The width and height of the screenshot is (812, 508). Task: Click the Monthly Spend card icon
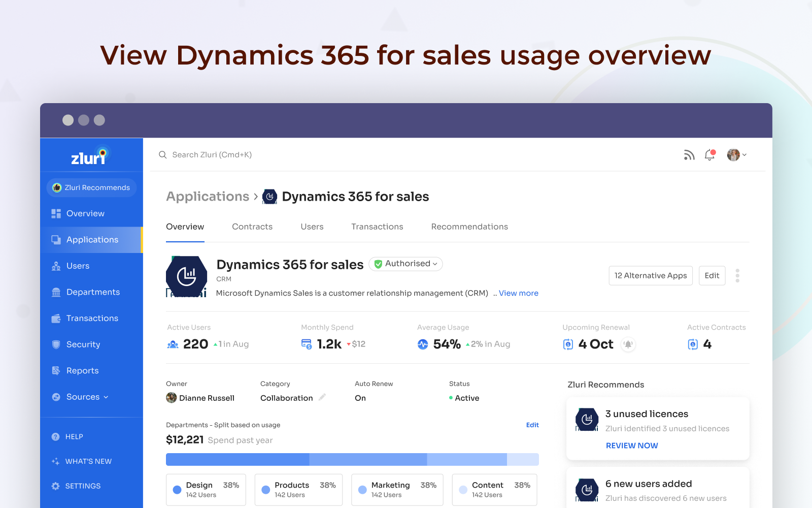[x=307, y=344]
